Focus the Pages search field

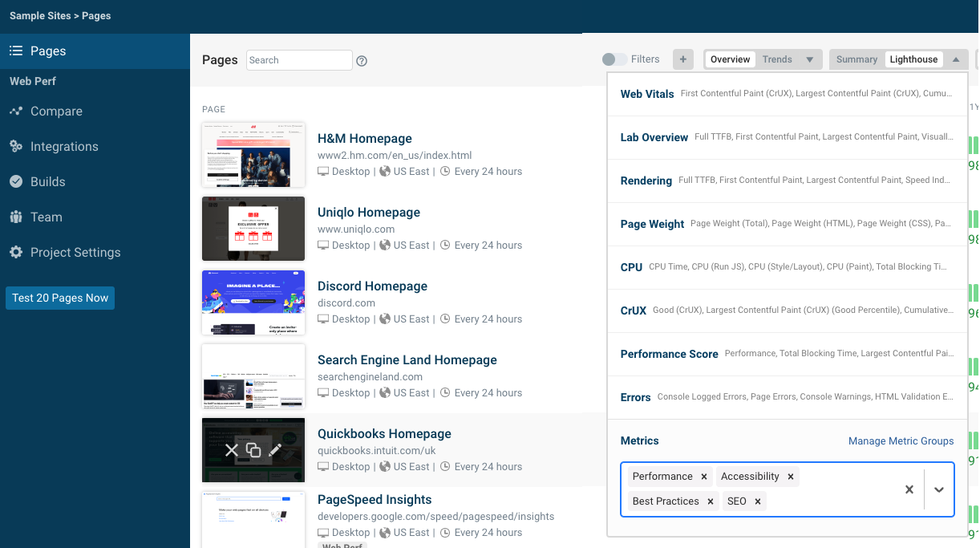coord(299,60)
